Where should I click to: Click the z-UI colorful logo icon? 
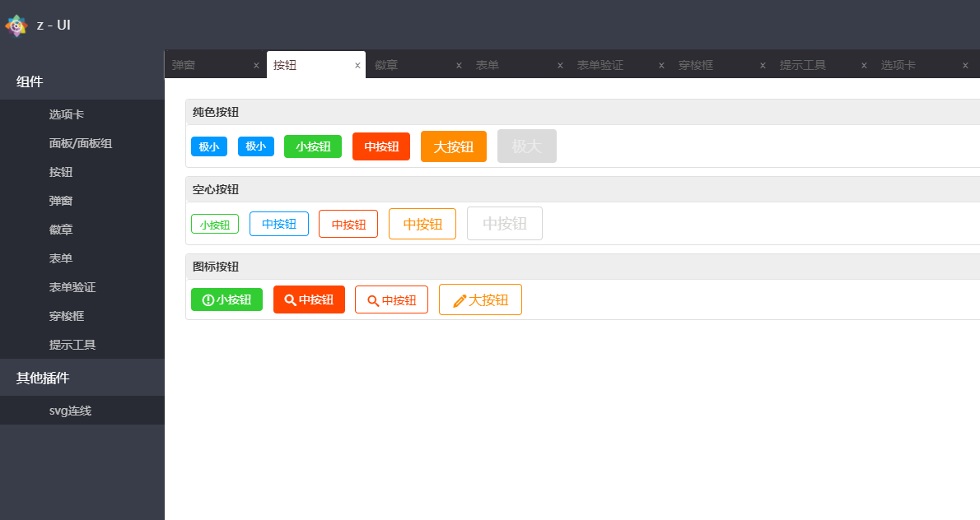coord(16,26)
